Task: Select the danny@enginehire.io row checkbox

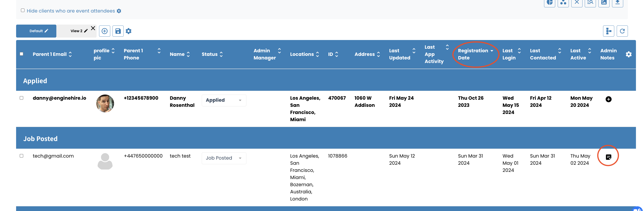Action: pyautogui.click(x=21, y=98)
